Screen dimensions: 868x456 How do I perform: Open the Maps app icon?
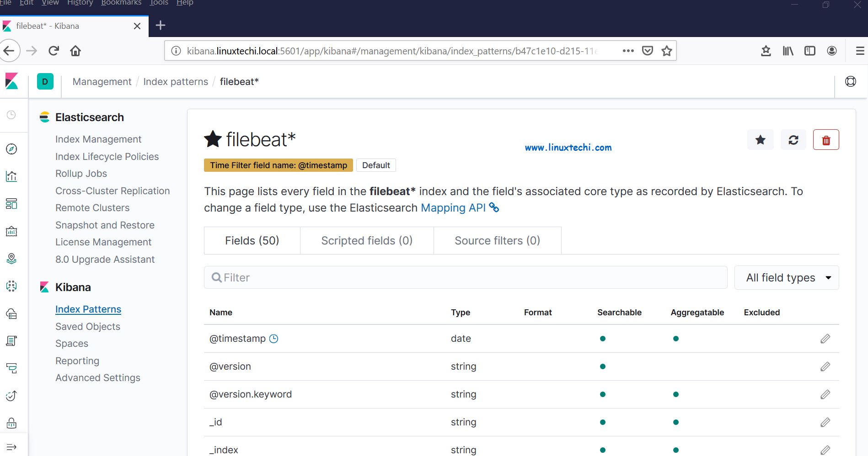tap(11, 259)
